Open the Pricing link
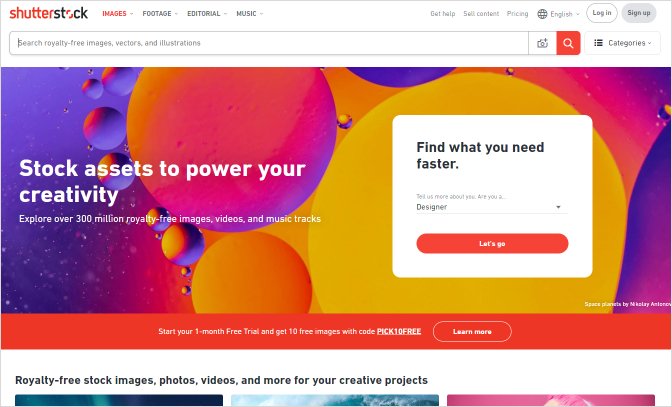672x407 pixels. 517,14
